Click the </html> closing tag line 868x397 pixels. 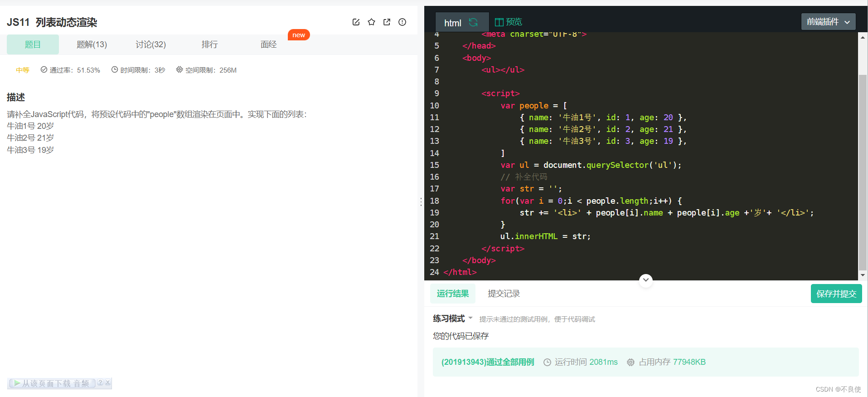[460, 272]
